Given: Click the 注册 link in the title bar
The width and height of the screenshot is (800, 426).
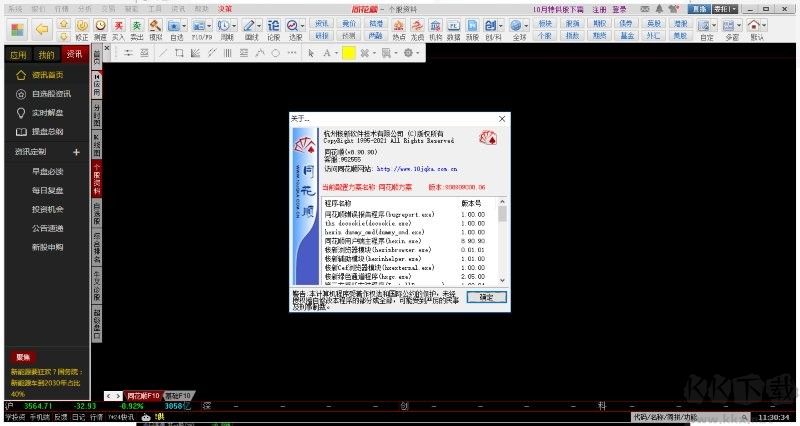Looking at the screenshot, I should coord(599,9).
